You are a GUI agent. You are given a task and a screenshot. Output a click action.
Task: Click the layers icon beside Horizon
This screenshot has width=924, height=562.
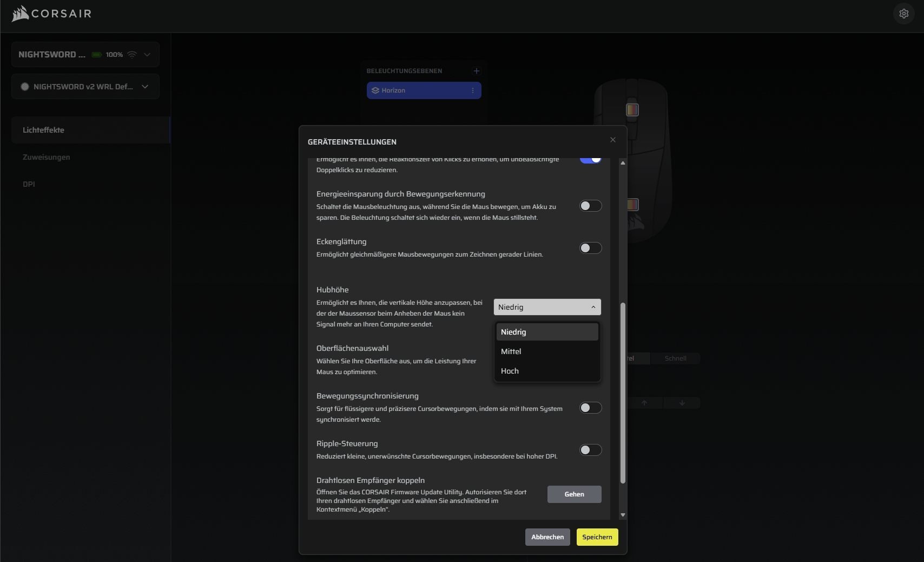(x=375, y=90)
